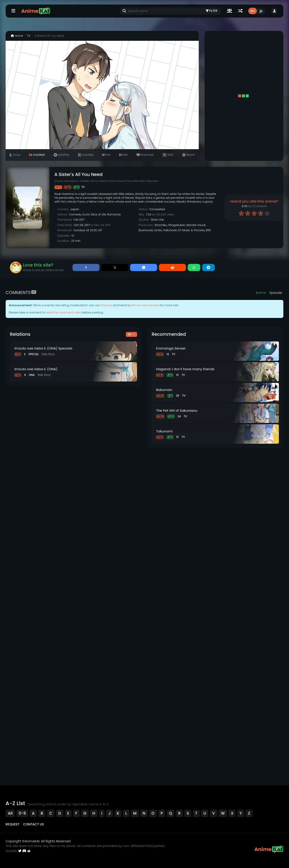Toggle AutoSkip option

[x=86, y=155]
